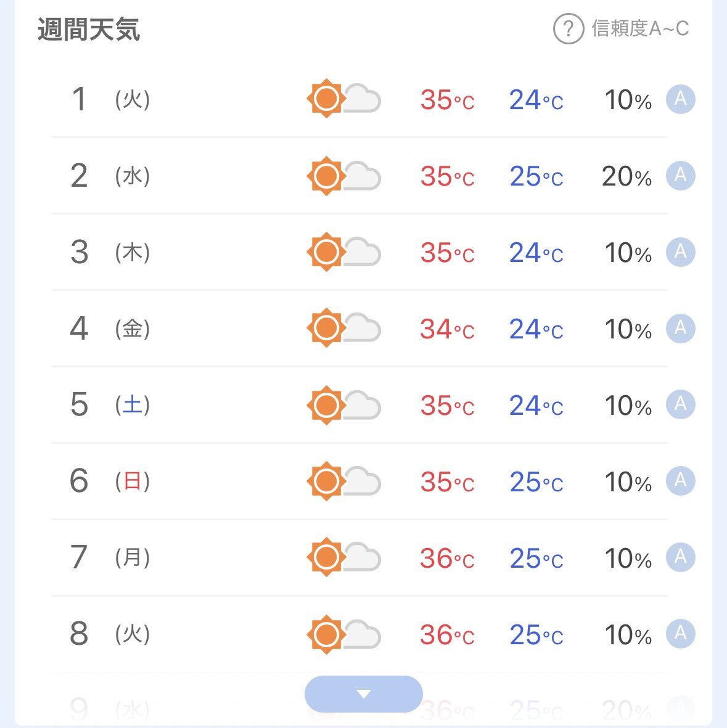The width and height of the screenshot is (727, 728).
Task: Click the 25°C low temperature on day 6
Action: (536, 482)
